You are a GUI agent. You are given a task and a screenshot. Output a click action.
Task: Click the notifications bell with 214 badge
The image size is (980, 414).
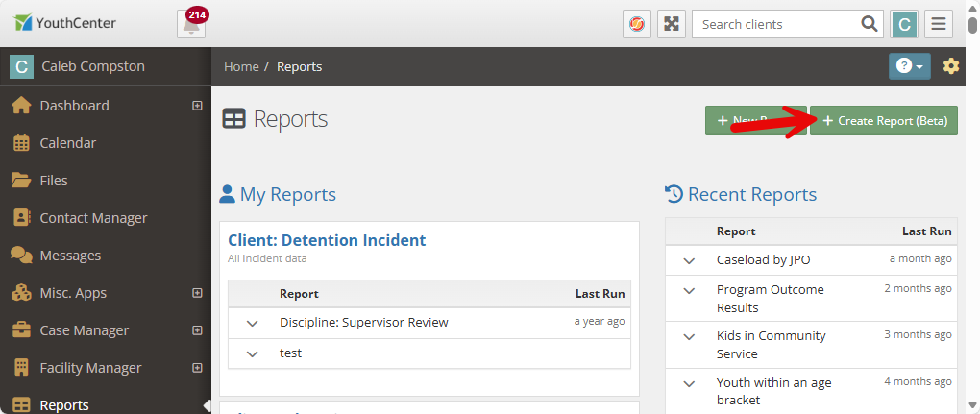[191, 24]
